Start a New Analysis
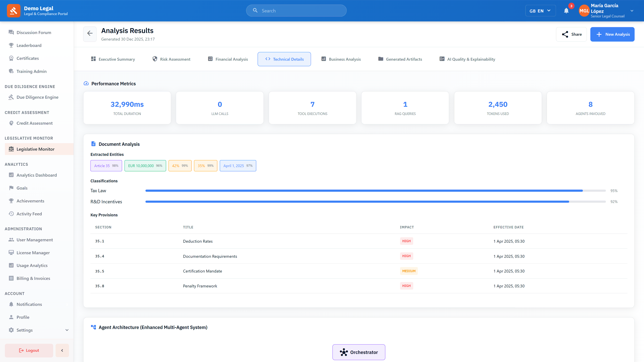Screen dimensions: 644x362 coord(612,34)
